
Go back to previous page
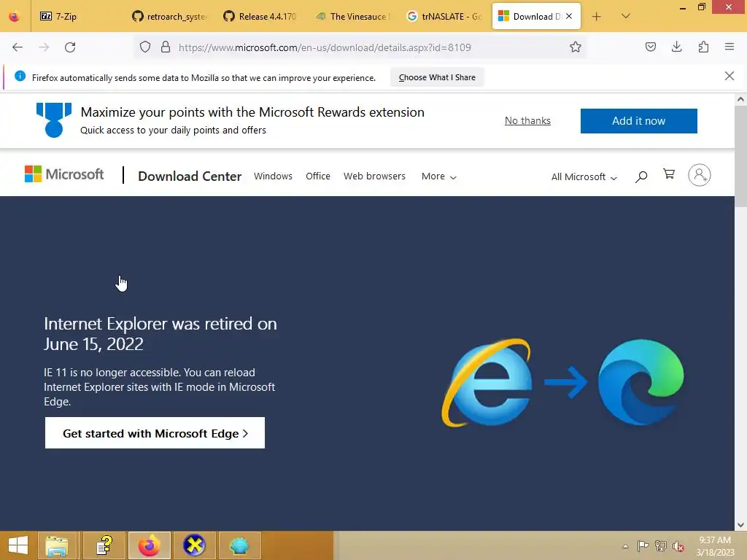[18, 47]
